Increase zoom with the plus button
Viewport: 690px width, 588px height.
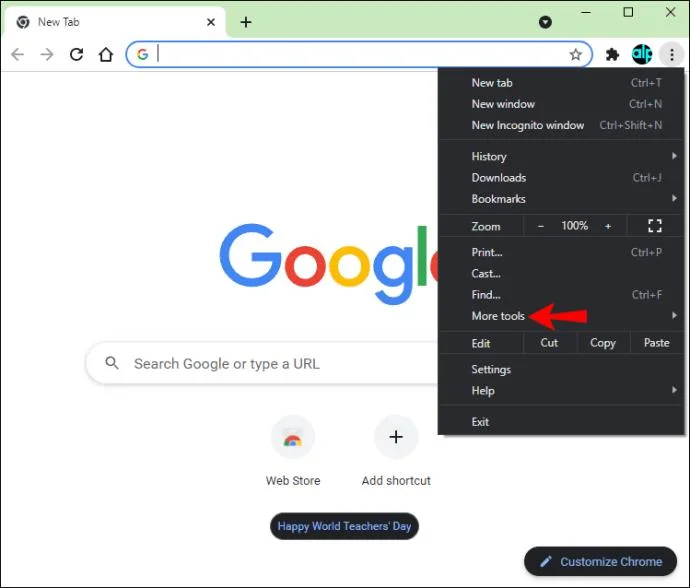pyautogui.click(x=608, y=226)
